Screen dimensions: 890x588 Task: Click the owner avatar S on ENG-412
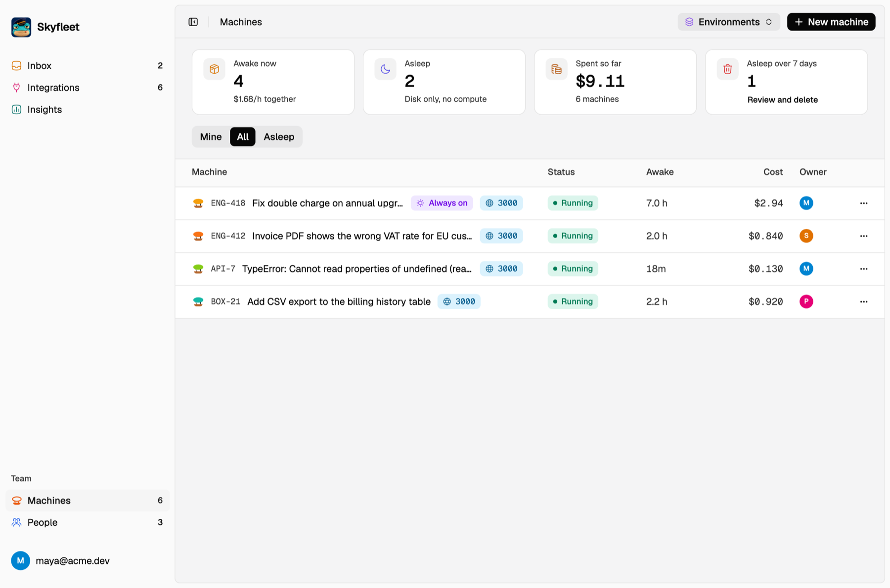(806, 236)
